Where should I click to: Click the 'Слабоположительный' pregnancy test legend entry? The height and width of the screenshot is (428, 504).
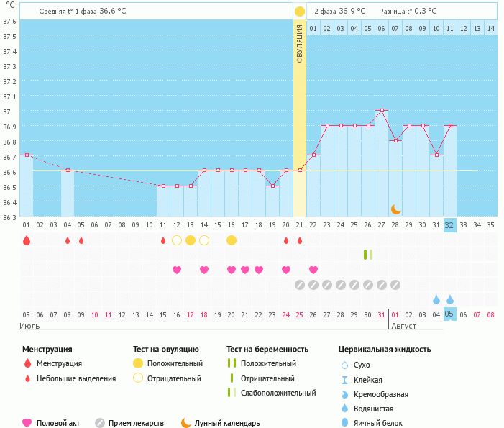tap(278, 393)
